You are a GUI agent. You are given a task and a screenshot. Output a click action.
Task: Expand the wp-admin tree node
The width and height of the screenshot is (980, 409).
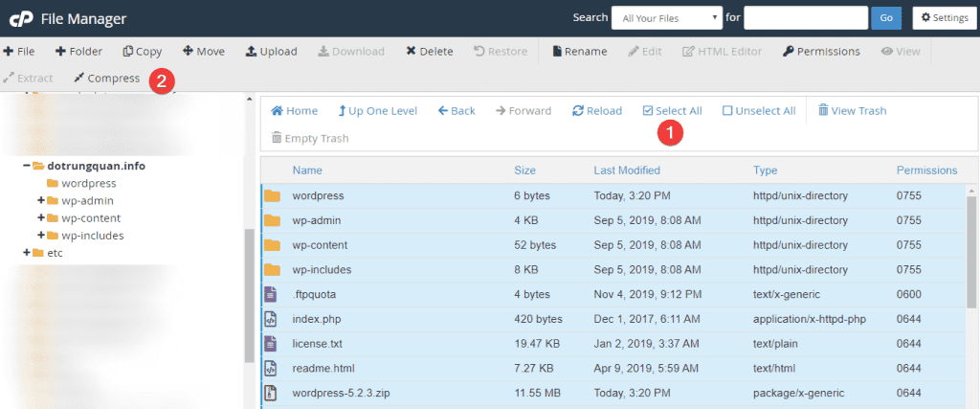(41, 200)
